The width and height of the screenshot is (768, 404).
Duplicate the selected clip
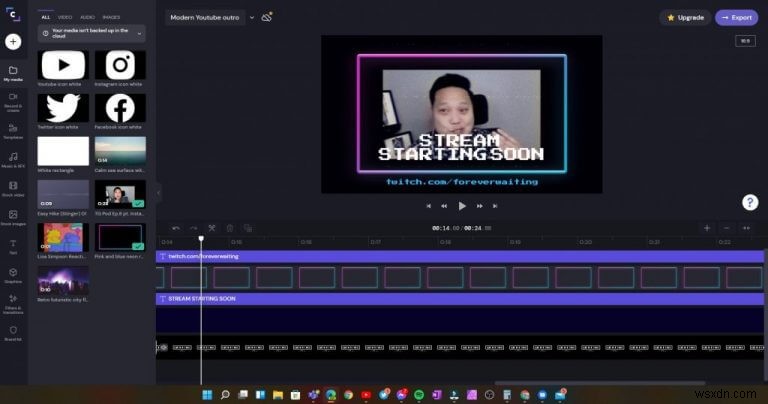click(x=248, y=228)
